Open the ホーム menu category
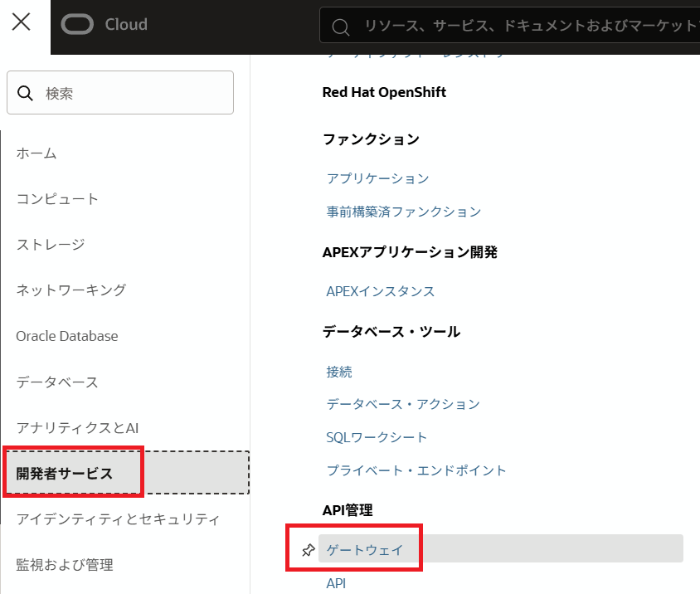The width and height of the screenshot is (700, 594). pos(36,153)
